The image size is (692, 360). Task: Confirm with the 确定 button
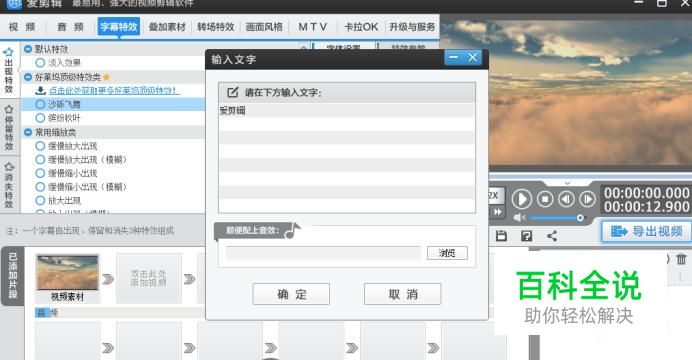(291, 294)
